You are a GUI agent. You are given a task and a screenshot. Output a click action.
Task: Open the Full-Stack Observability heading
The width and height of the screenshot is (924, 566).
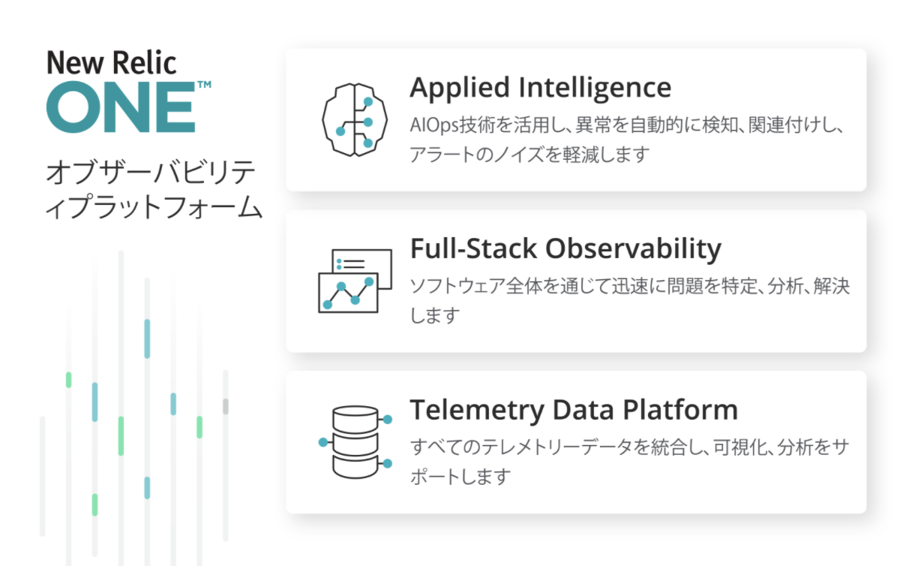pos(565,248)
